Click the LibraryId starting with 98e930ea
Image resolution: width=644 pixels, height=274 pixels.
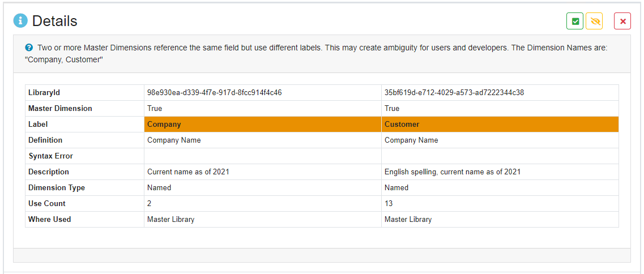pos(214,93)
